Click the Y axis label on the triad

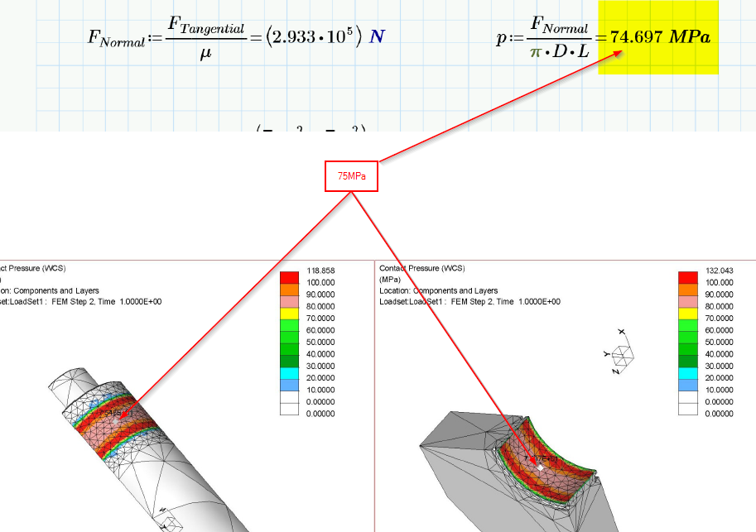[x=606, y=354]
